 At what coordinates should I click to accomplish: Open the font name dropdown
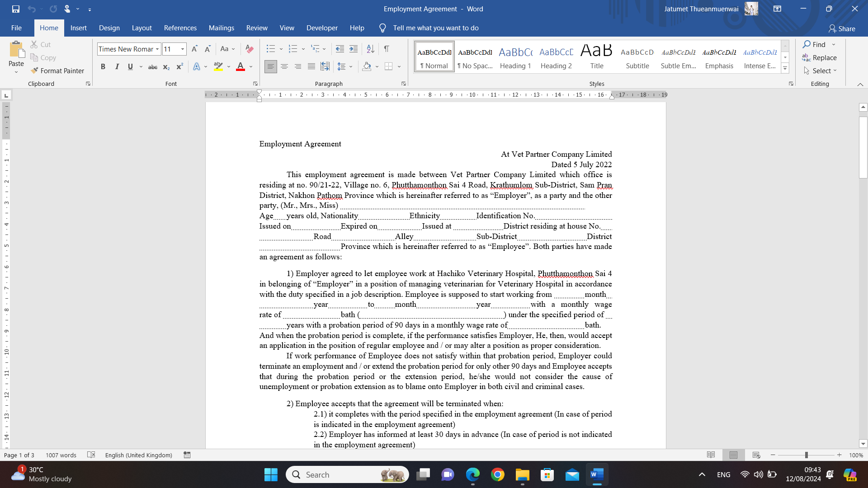pos(157,49)
